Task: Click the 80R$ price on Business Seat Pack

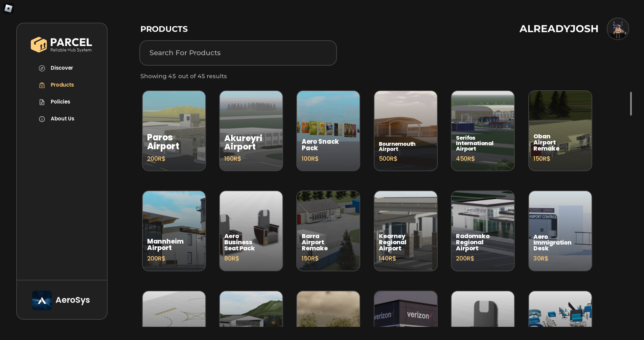Action: coord(232,258)
